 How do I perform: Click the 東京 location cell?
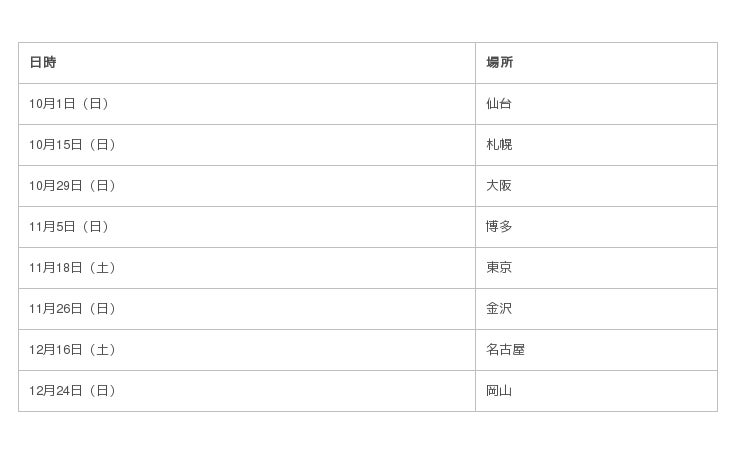(499, 268)
